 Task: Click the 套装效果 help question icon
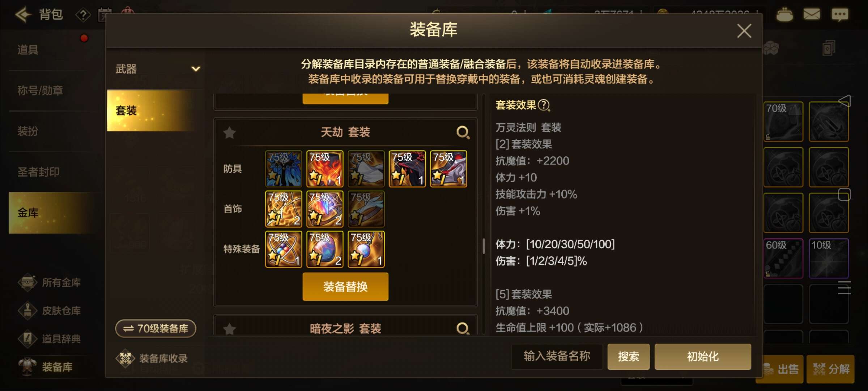(544, 105)
